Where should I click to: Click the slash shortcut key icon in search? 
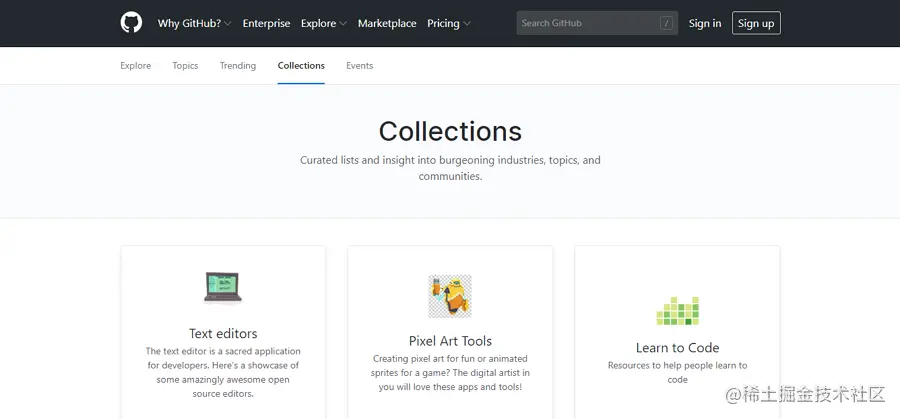point(666,24)
